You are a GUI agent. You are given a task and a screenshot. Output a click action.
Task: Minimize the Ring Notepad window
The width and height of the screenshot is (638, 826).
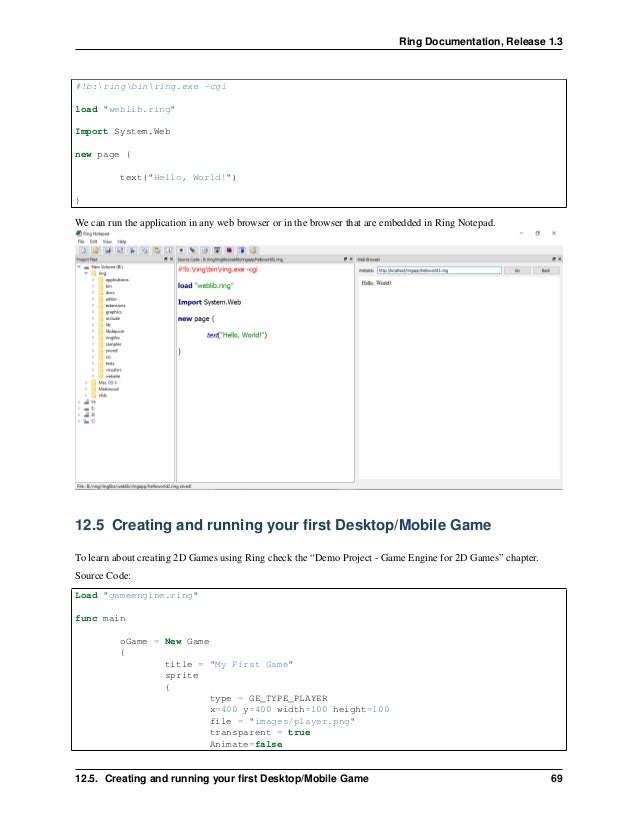point(522,233)
